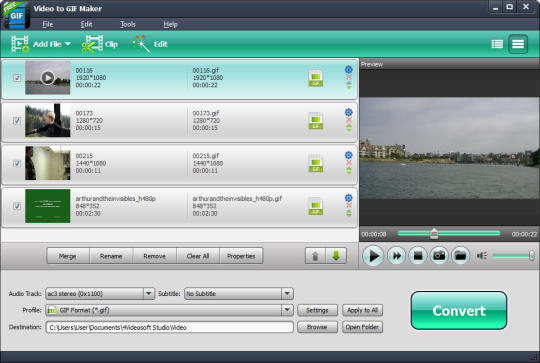The width and height of the screenshot is (540, 363).
Task: Uncheck the 00215 file checkbox
Action: point(17,163)
